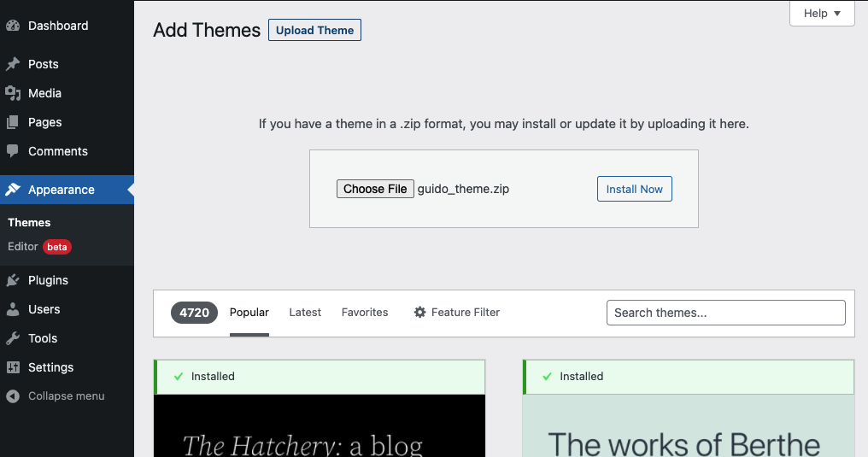Select the Popular themes tab

pyautogui.click(x=249, y=313)
